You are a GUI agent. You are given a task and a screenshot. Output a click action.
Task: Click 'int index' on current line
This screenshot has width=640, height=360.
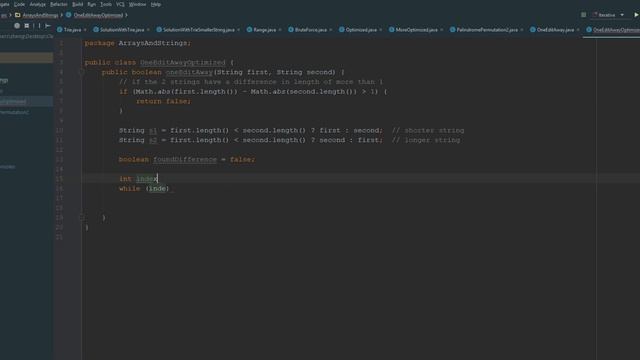tap(138, 179)
